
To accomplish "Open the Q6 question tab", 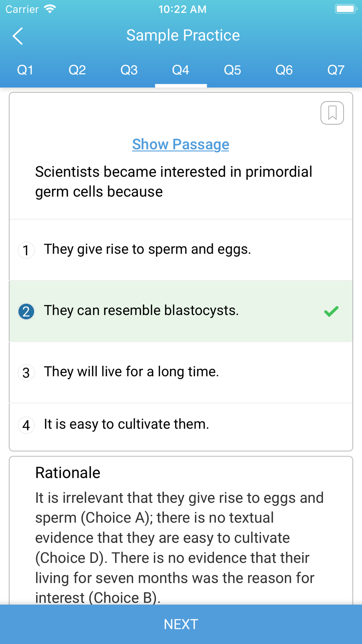I will coord(284,70).
